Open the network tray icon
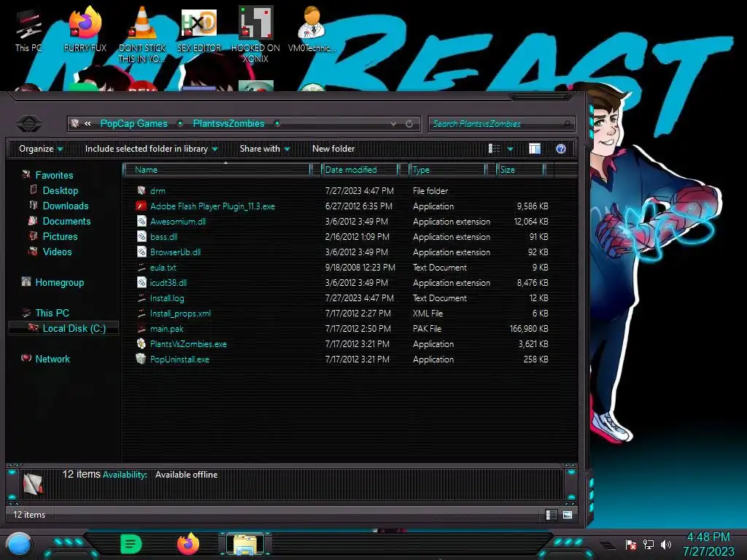 pos(649,544)
